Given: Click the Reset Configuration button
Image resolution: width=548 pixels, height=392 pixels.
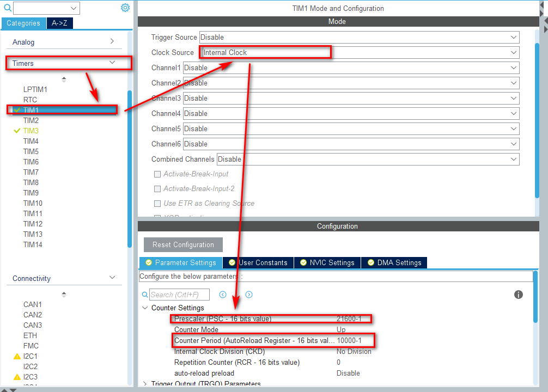Looking at the screenshot, I should coord(183,245).
